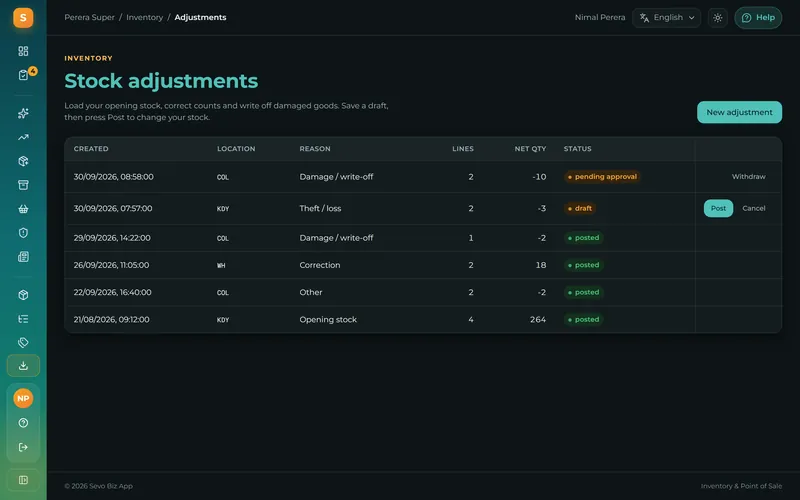Click the posted badge in Correction row
The image size is (800, 500).
click(x=583, y=265)
